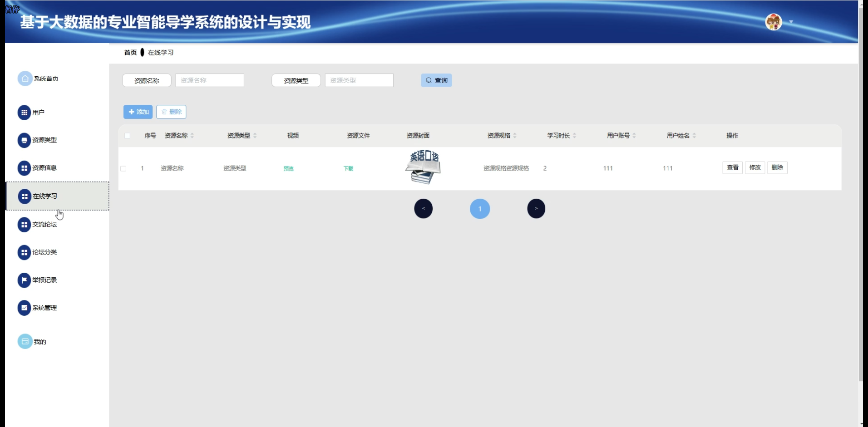Select the 系统管理 system management icon
The image size is (868, 427).
tap(25, 308)
